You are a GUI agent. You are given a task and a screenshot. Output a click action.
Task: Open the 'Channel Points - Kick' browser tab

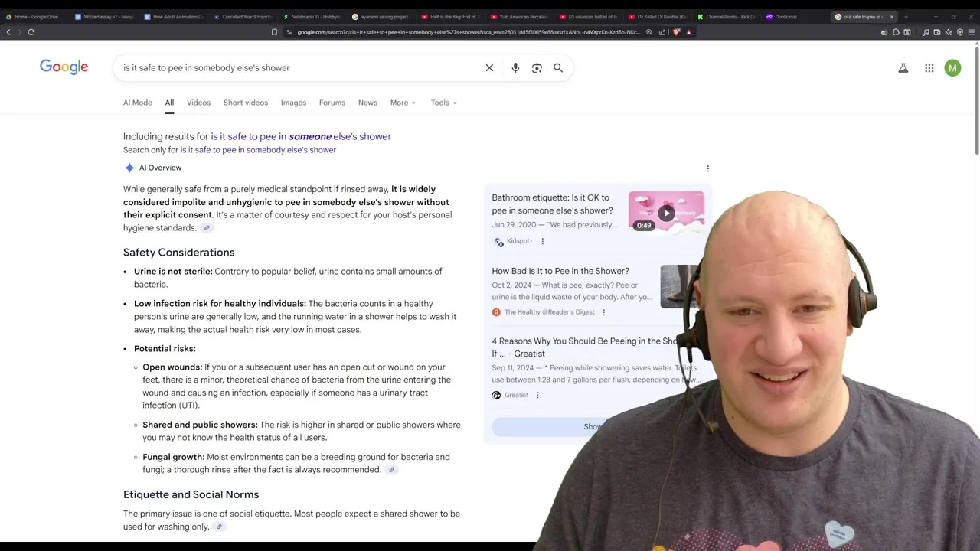pyautogui.click(x=726, y=16)
